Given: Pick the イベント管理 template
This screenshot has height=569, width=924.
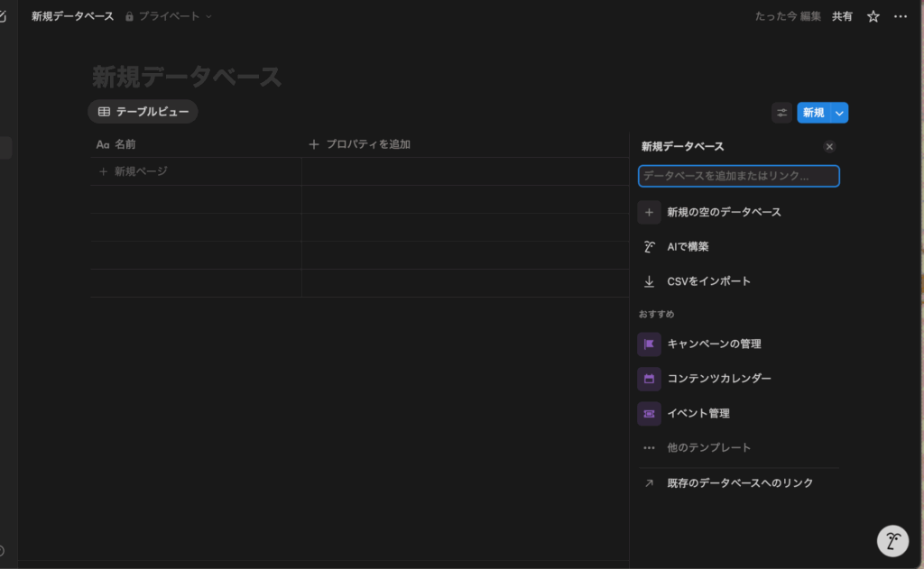Looking at the screenshot, I should tap(698, 413).
